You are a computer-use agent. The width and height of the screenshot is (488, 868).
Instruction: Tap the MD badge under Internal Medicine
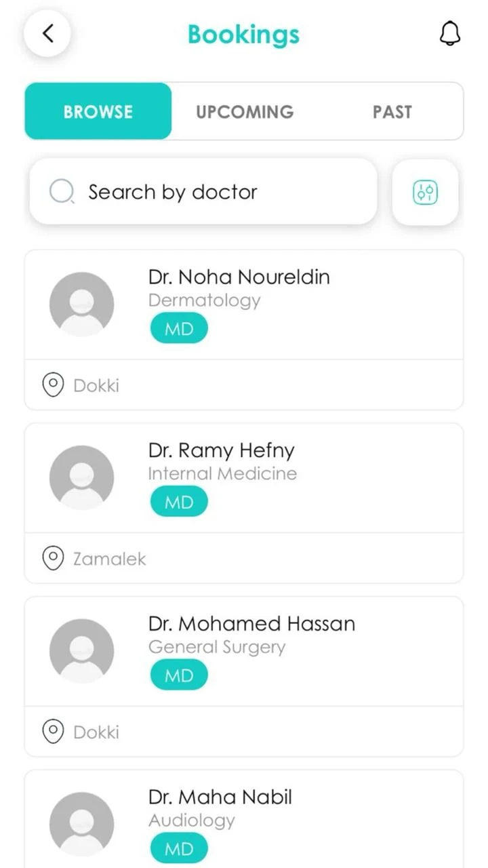[x=179, y=502]
